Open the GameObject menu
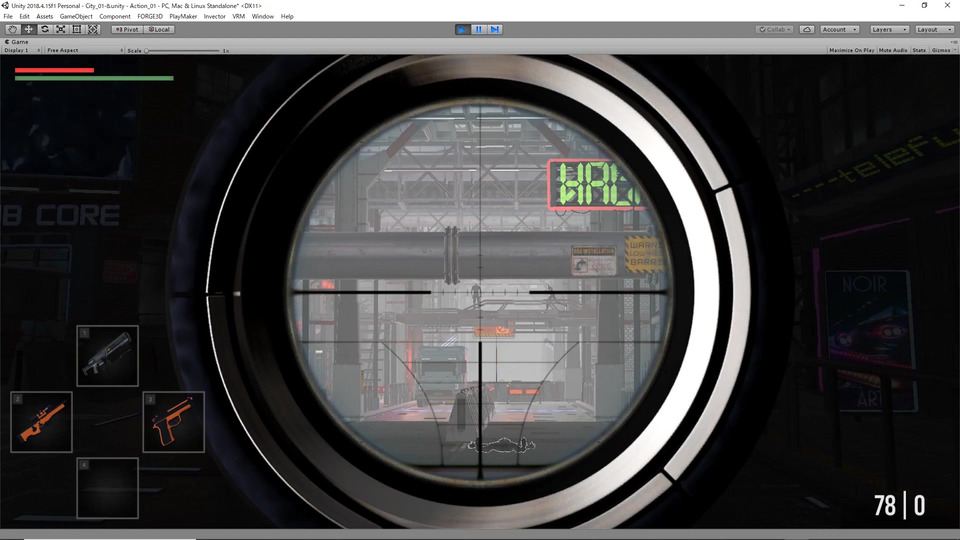Screen dimensions: 960x540 coord(76,17)
